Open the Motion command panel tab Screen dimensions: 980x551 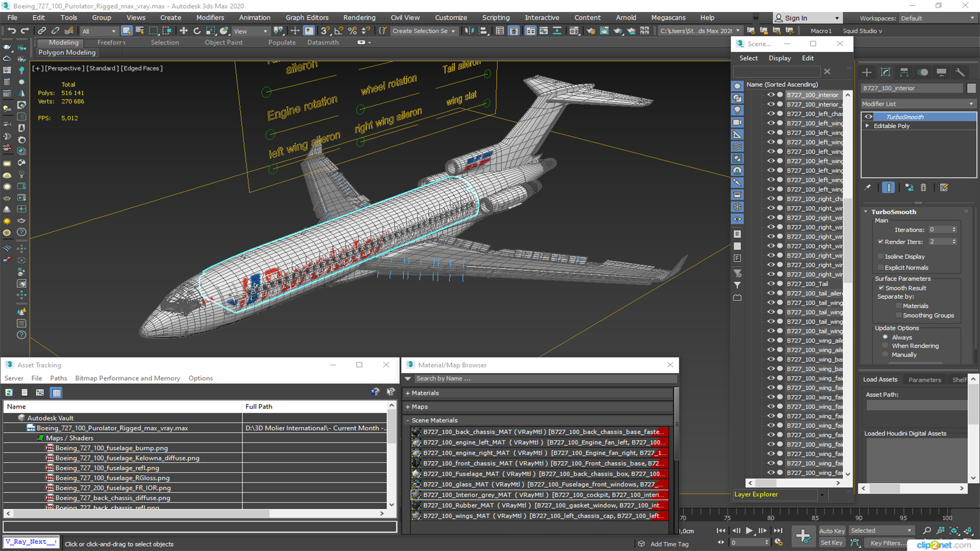coord(923,72)
